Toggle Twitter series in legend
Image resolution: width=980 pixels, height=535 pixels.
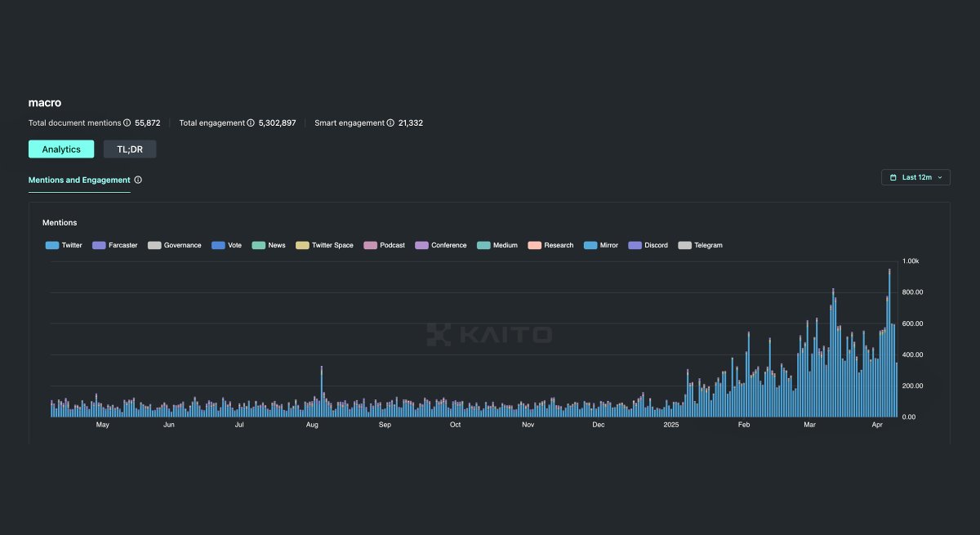coord(64,245)
